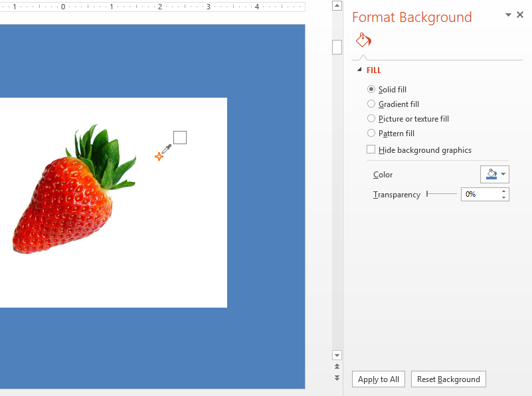Enable Hide background graphics

[x=371, y=149]
